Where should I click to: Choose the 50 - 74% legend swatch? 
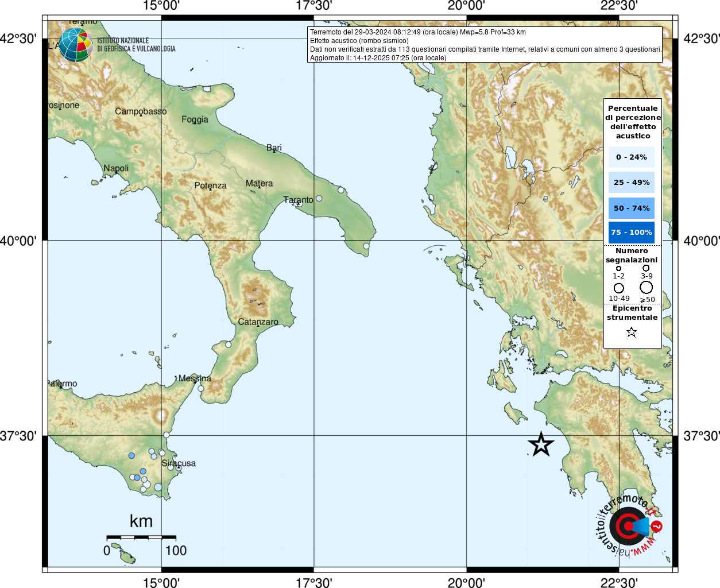click(631, 208)
